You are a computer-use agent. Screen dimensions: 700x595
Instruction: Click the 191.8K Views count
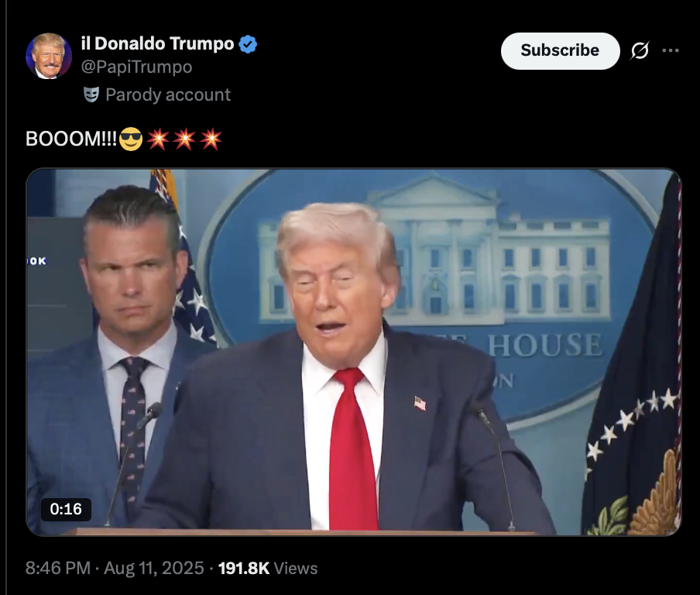click(268, 568)
